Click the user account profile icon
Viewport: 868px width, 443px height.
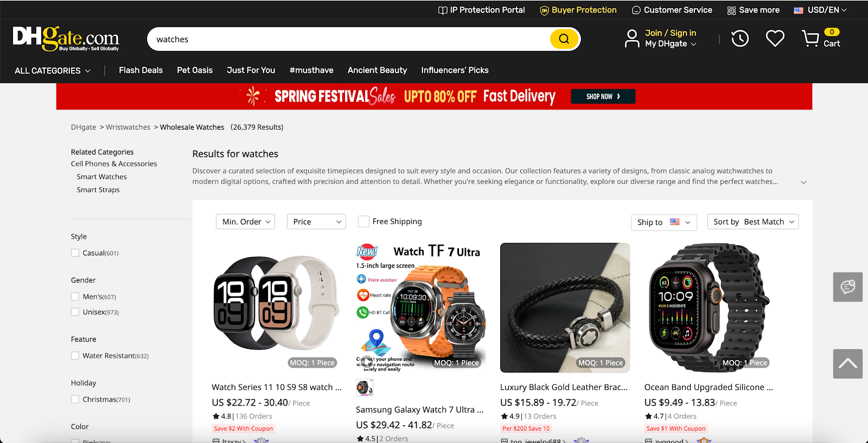click(632, 38)
